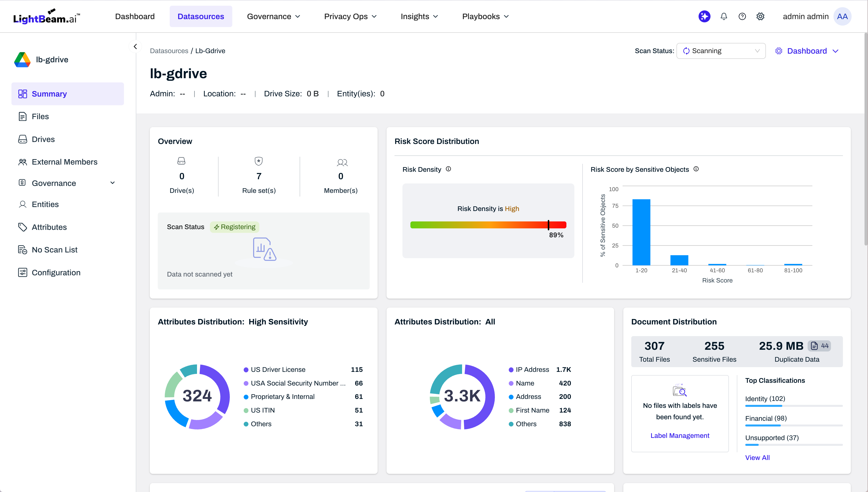Viewport: 868px width, 492px height.
Task: Click the High Sensitivity donut chart center 324
Action: (x=197, y=396)
